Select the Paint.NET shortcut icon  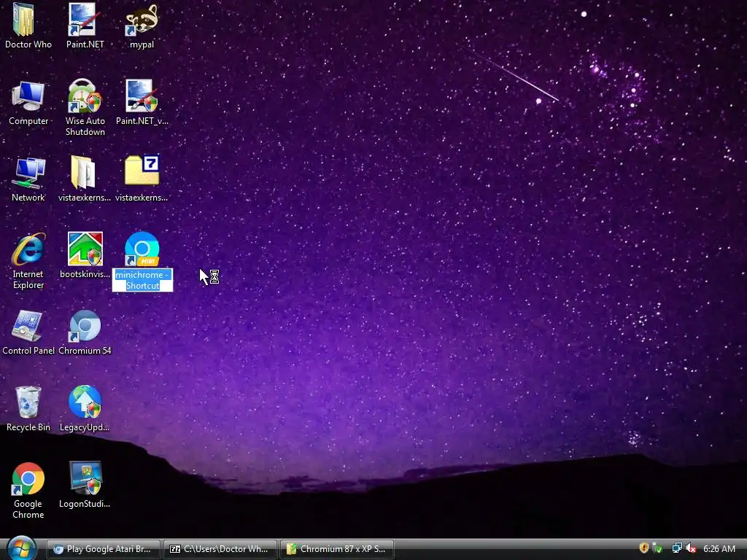[x=85, y=20]
